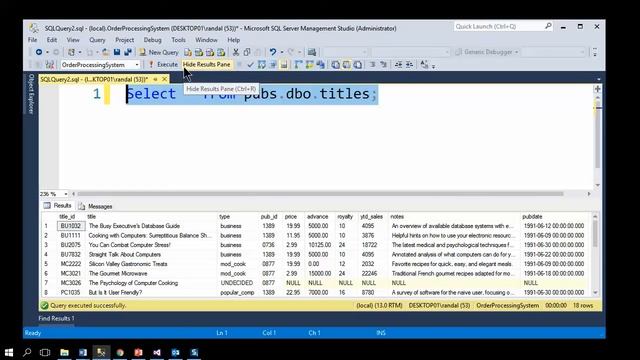Open the 236 % zoom dropdown
Viewport: 640px width, 360px height.
pos(66,194)
